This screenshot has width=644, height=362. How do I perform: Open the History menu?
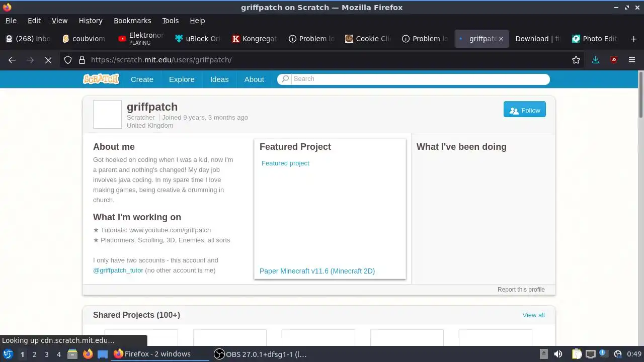[x=91, y=21]
